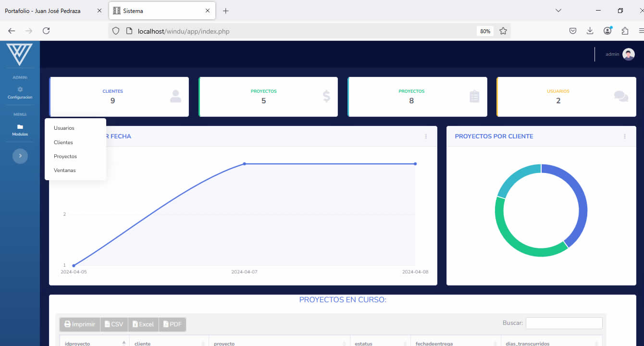Image resolution: width=644 pixels, height=346 pixels.
Task: Choose Proyectos in the Modulos menu
Action: click(x=65, y=156)
